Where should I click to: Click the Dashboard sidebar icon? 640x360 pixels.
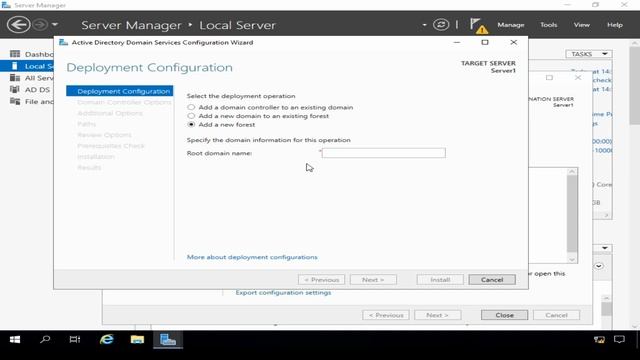point(15,54)
